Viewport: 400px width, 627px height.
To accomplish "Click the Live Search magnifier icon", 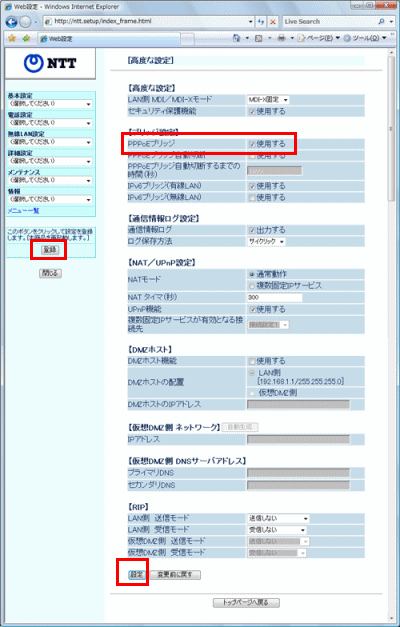I will [381, 22].
